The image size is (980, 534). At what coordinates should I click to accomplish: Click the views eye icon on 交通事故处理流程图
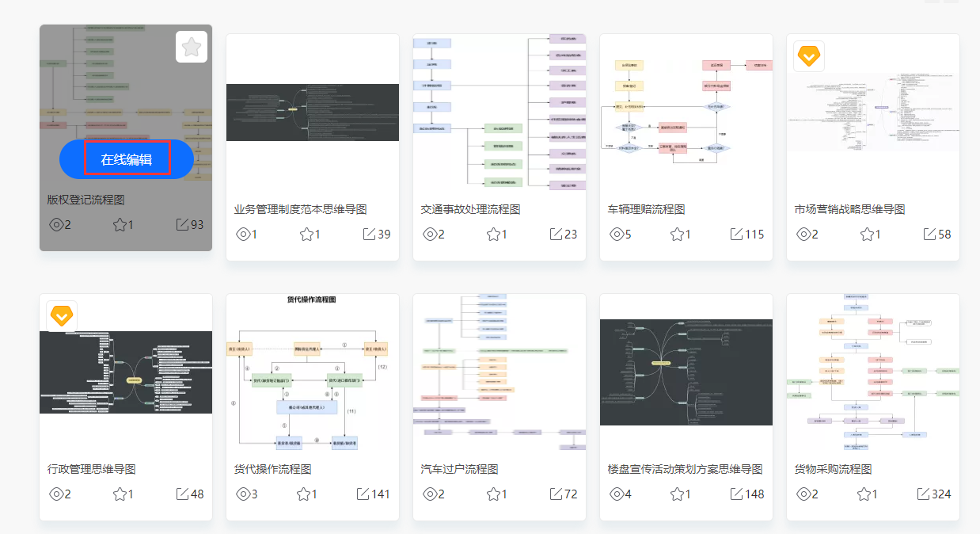(430, 234)
